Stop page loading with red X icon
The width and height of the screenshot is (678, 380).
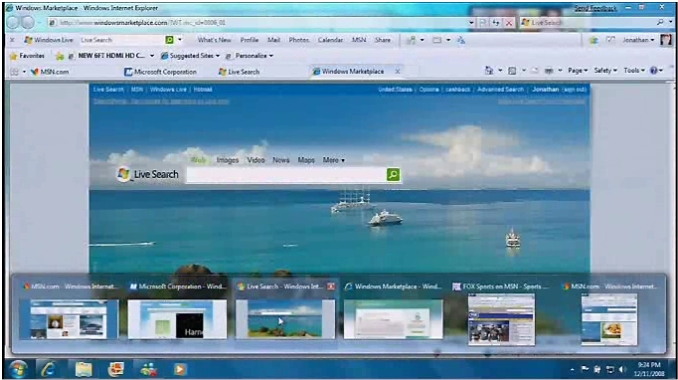pyautogui.click(x=509, y=22)
